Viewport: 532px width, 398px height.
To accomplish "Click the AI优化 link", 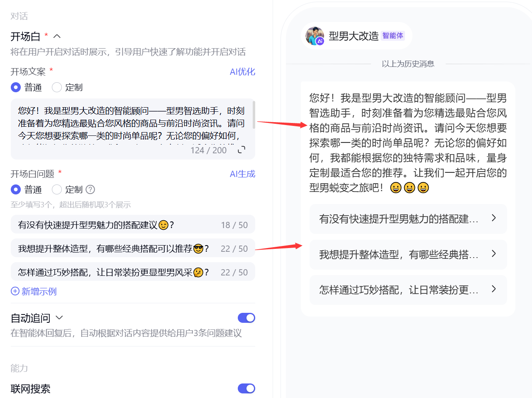I will (242, 71).
